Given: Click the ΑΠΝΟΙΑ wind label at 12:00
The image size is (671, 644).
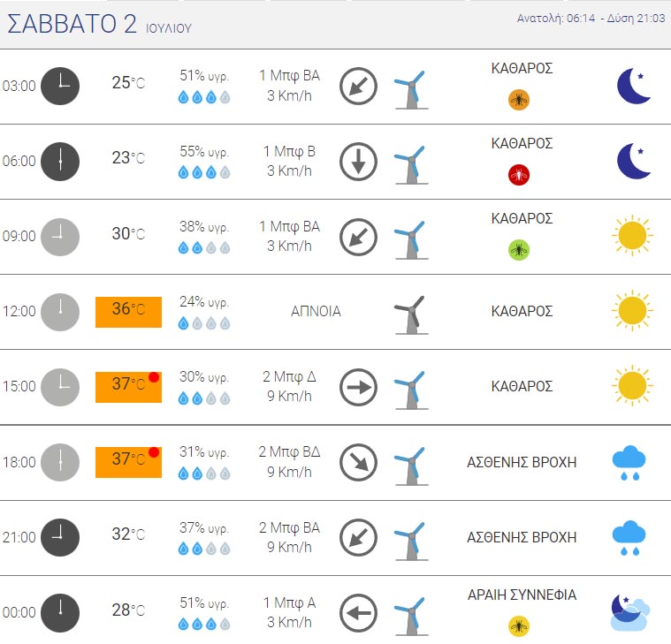Looking at the screenshot, I should click(x=316, y=311).
